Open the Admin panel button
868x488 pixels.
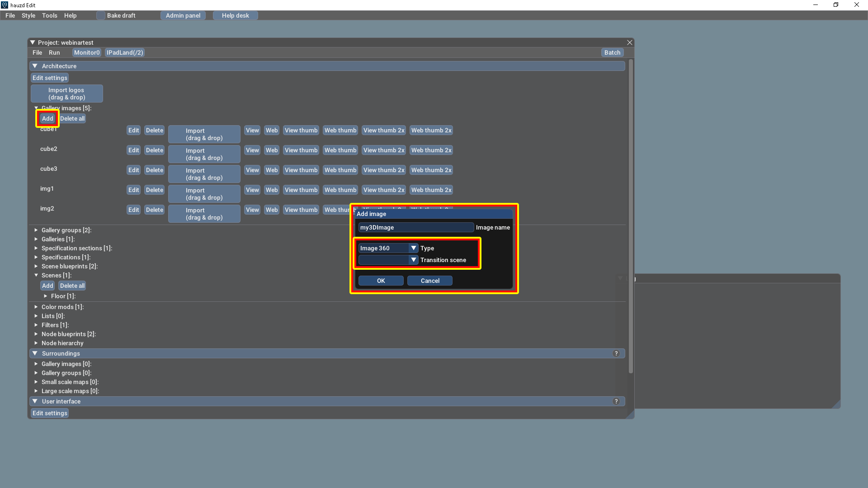click(183, 15)
